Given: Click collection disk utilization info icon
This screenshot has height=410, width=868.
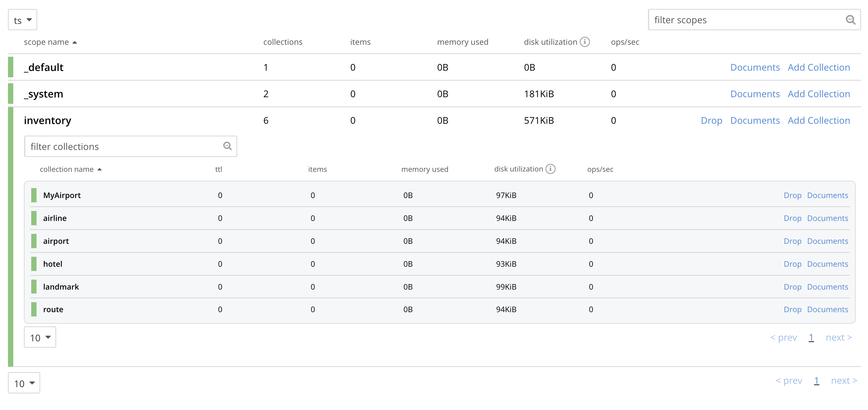Looking at the screenshot, I should 550,169.
